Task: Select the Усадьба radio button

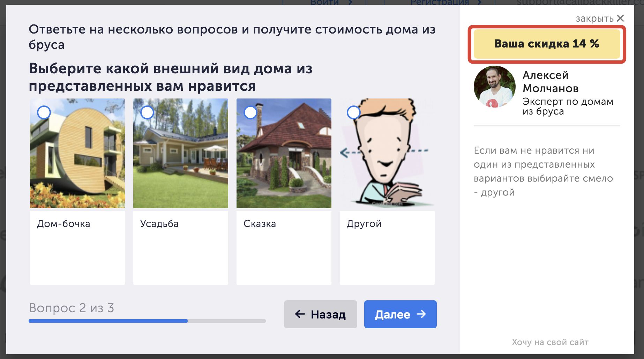Action: (147, 112)
